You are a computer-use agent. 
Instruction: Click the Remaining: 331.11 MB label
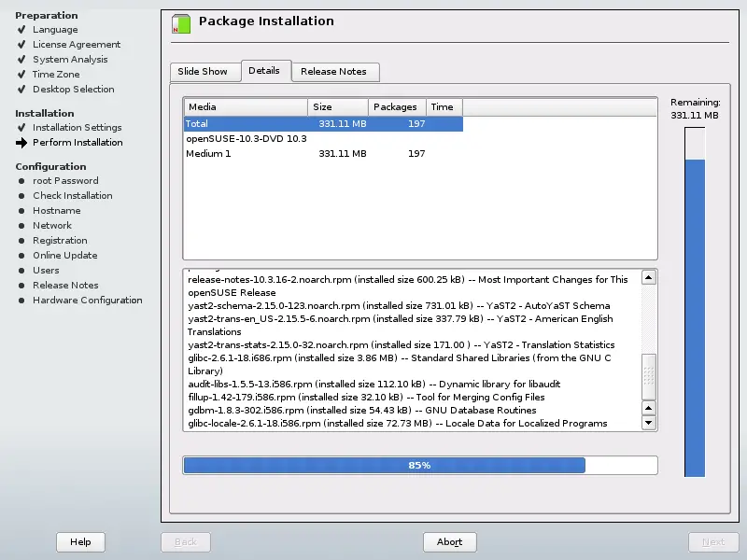point(695,109)
